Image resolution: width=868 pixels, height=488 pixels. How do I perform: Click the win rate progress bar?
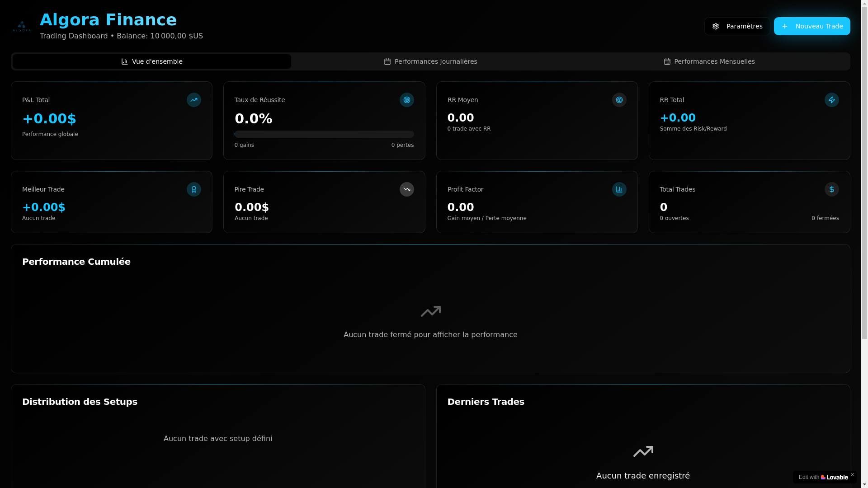point(324,134)
